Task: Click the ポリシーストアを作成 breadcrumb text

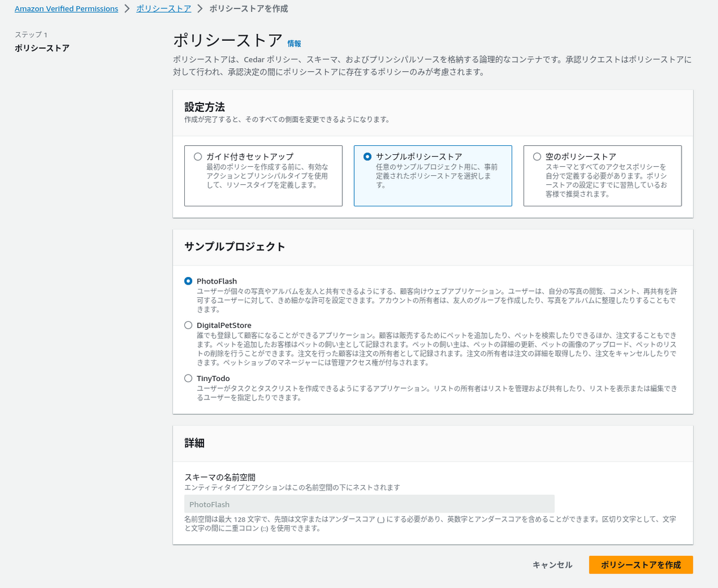Action: click(x=248, y=8)
